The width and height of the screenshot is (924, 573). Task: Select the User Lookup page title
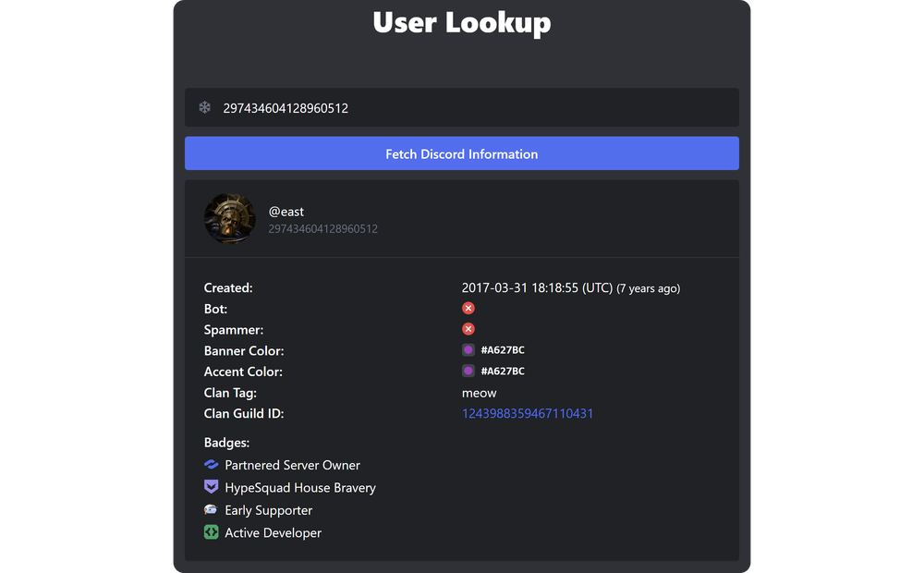[x=462, y=23]
